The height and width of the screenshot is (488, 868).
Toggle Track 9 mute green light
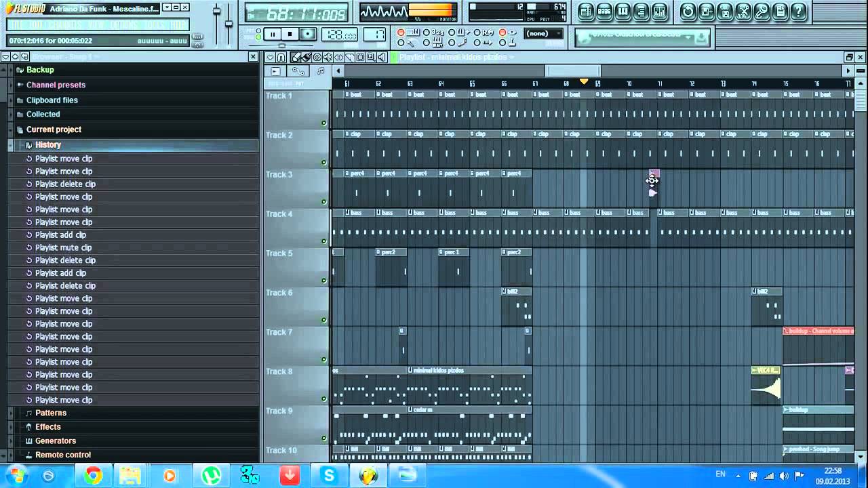(x=323, y=439)
